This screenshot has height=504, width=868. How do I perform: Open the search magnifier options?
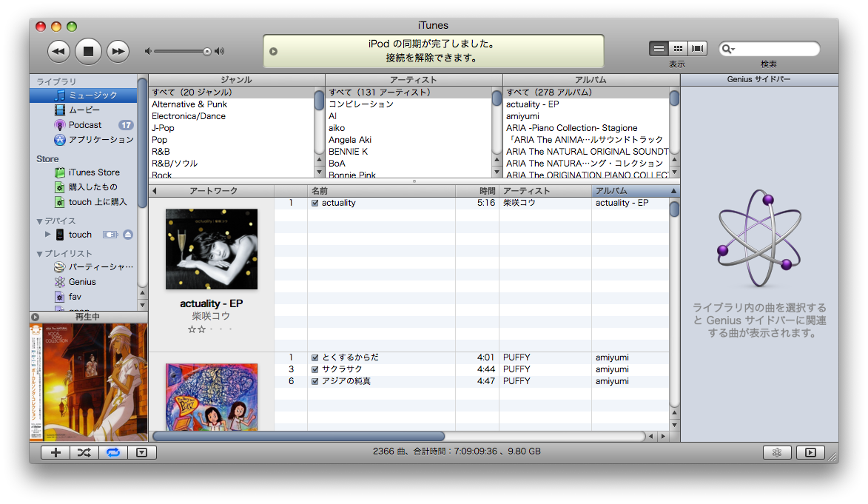[x=728, y=50]
